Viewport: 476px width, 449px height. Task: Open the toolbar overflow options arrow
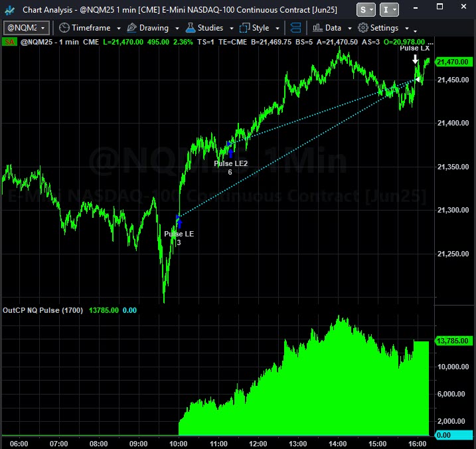pos(416,31)
